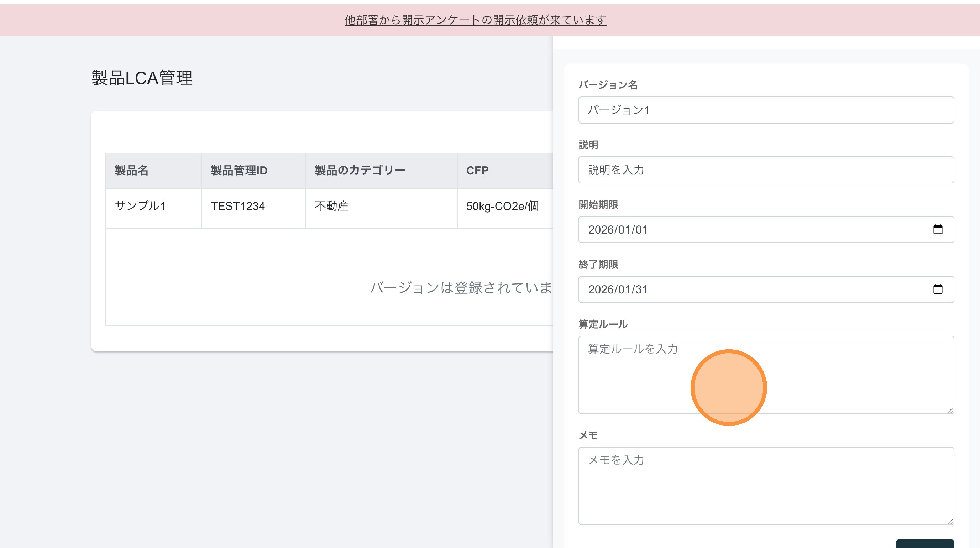The width and height of the screenshot is (980, 548).
Task: Click the TEST1234 product ID cell
Action: (x=238, y=206)
